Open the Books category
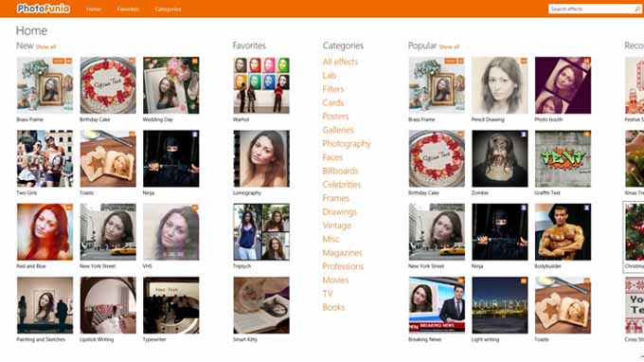 333,307
